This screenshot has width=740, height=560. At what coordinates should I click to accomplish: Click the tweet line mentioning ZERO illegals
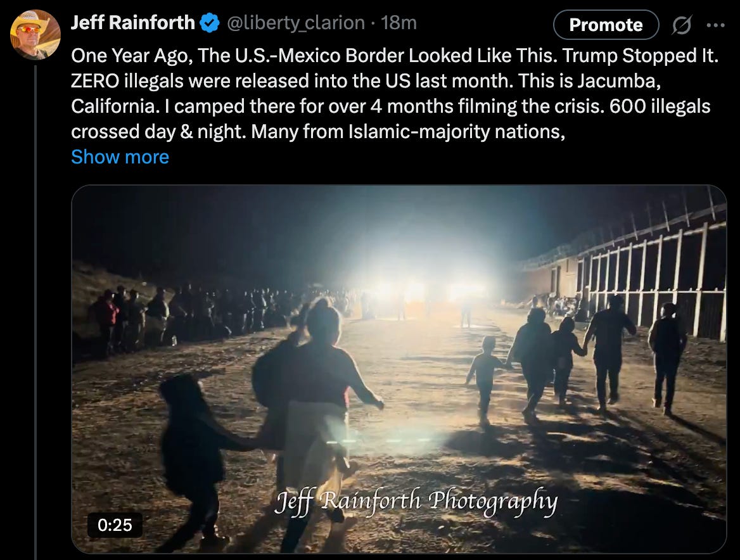[366, 81]
